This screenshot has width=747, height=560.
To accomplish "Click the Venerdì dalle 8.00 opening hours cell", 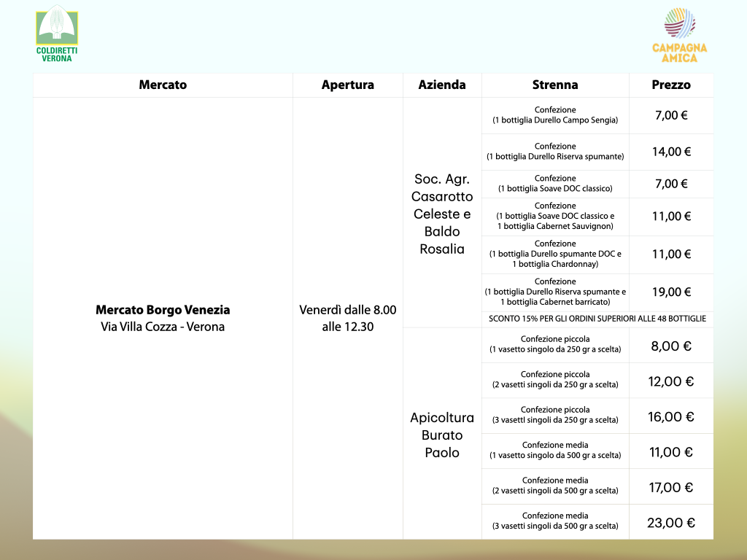I will 347,318.
